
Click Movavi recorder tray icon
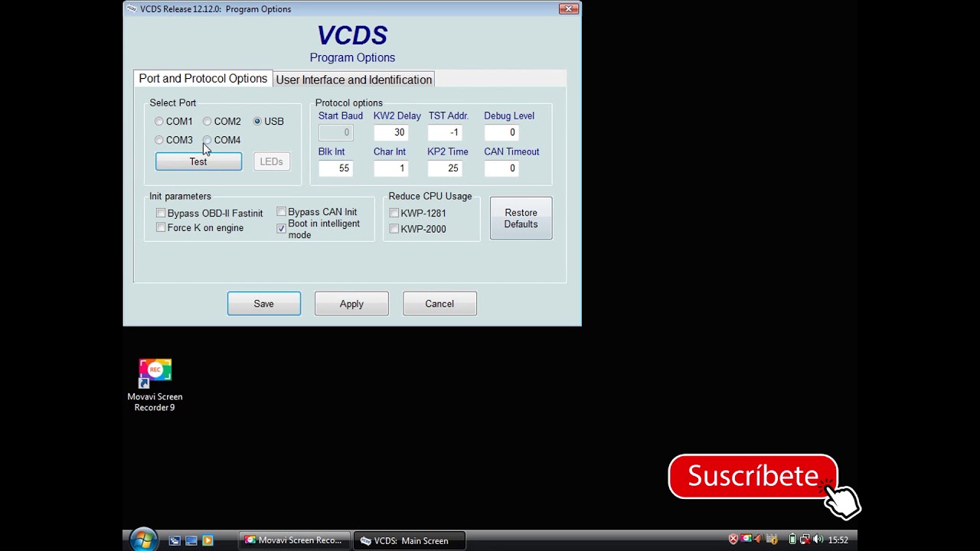pyautogui.click(x=746, y=539)
